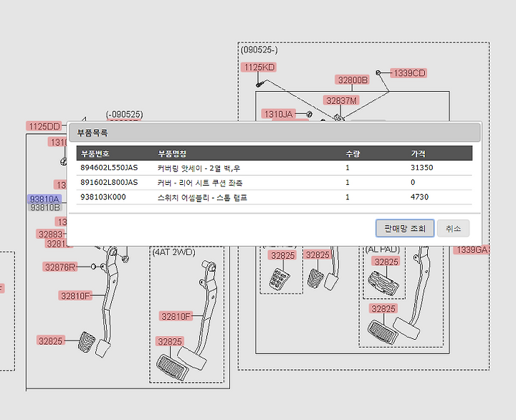Select 32825 label directly under AL PAD text
This screenshot has height=420, width=516.
(386, 262)
